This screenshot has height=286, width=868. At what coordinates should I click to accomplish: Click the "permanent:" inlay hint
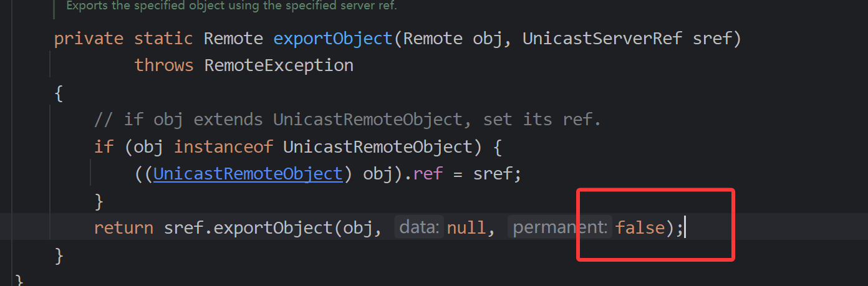click(x=559, y=228)
